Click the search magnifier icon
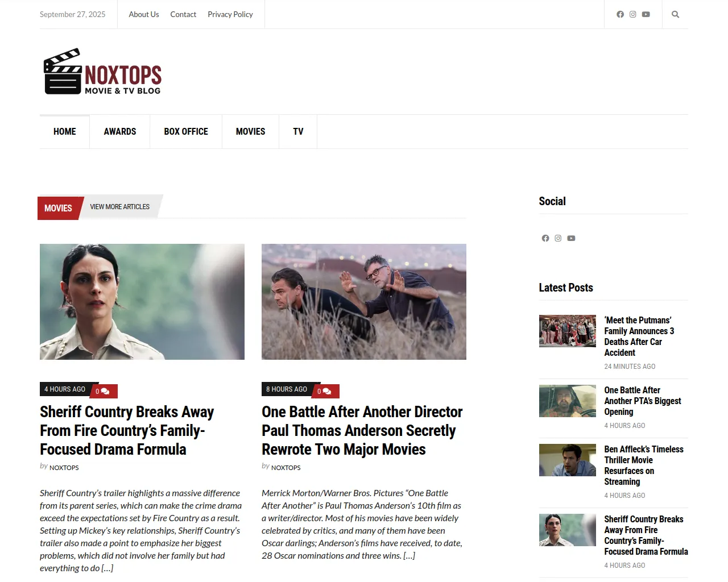This screenshot has width=728, height=582. (x=675, y=14)
